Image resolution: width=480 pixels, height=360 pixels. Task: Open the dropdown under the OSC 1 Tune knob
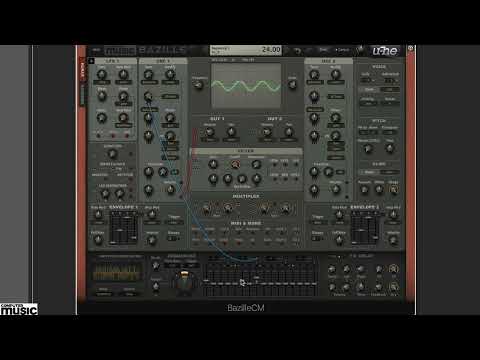pos(149,82)
